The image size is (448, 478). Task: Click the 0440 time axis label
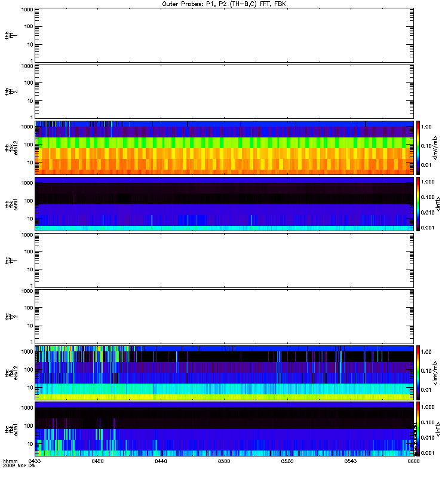(161, 461)
